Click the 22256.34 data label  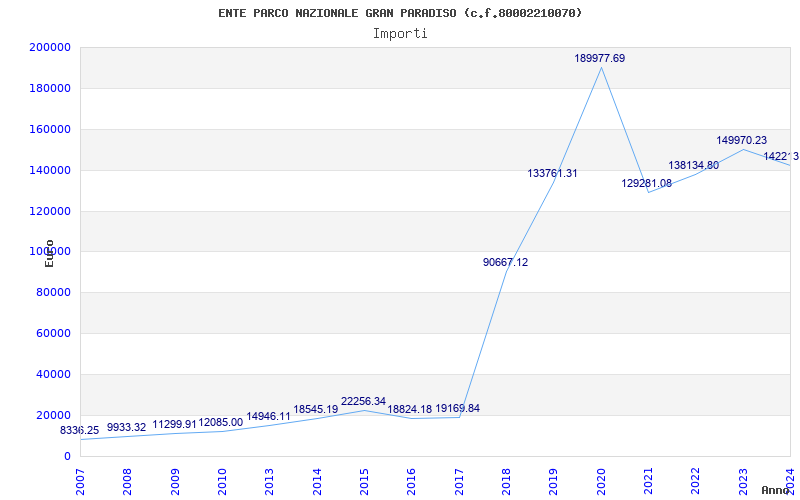363,402
